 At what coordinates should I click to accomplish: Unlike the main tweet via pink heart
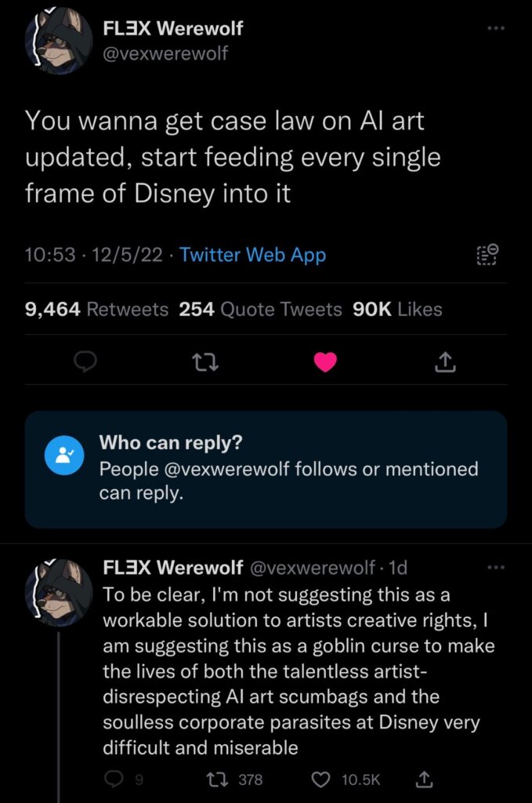click(x=325, y=362)
